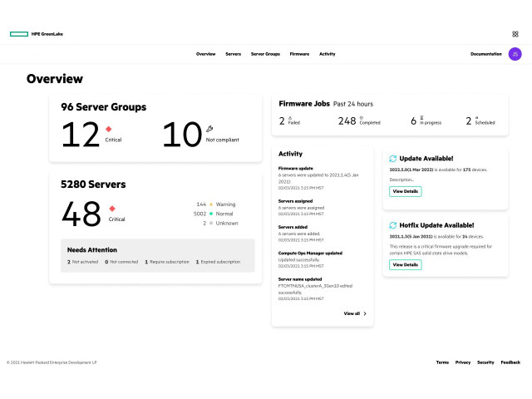Click the Scheduled firmware jobs icon
Screen dimensions: 532x399
(x=476, y=118)
